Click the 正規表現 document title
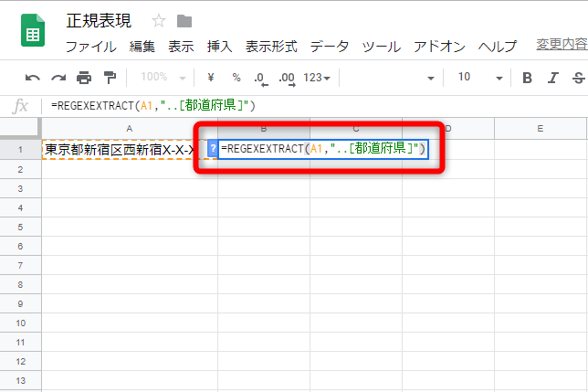Screen dimensions: 588x392 99,21
